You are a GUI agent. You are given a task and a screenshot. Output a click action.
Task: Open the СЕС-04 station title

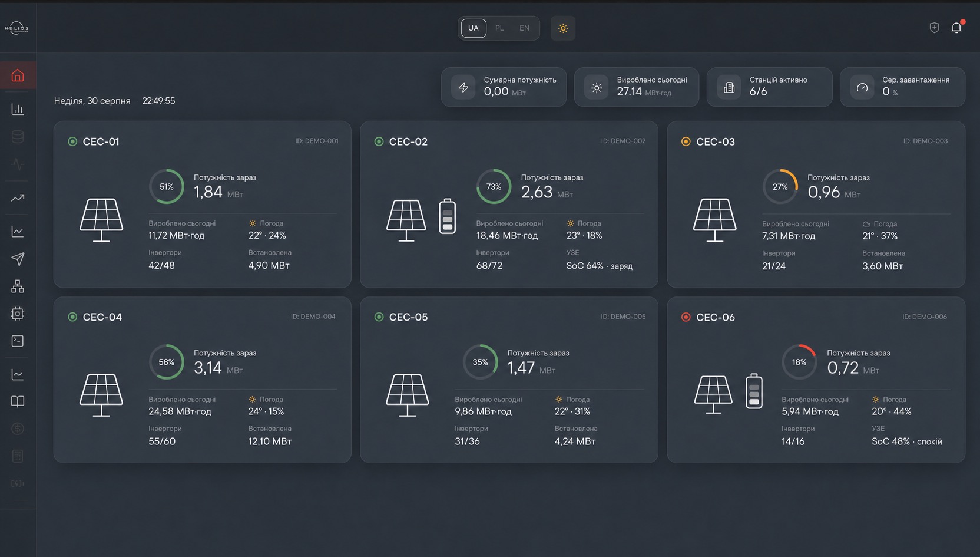[x=102, y=317]
